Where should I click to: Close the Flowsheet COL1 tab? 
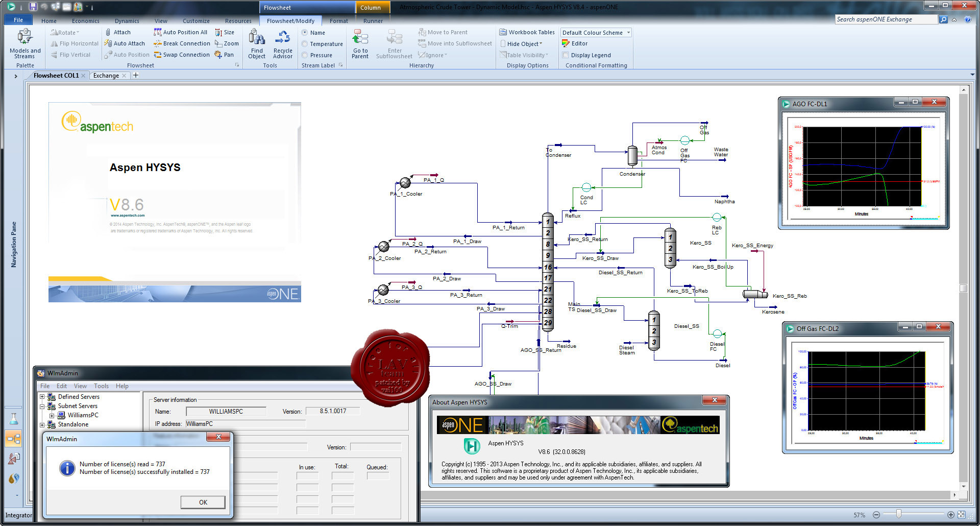pyautogui.click(x=83, y=76)
